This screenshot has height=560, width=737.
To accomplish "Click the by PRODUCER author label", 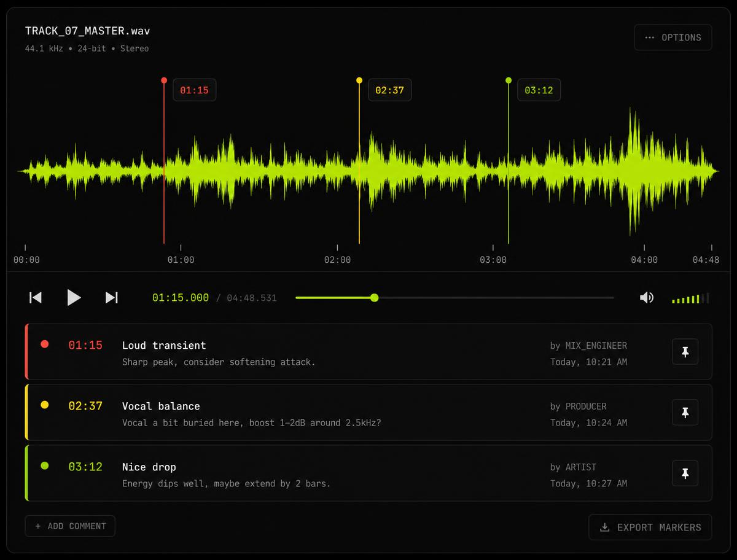I will point(578,406).
